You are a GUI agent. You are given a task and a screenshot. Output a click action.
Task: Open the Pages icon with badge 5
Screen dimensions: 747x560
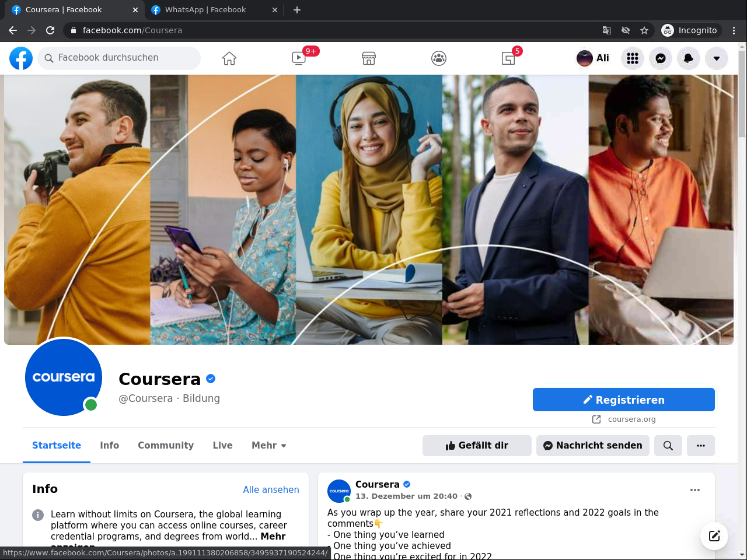[508, 58]
